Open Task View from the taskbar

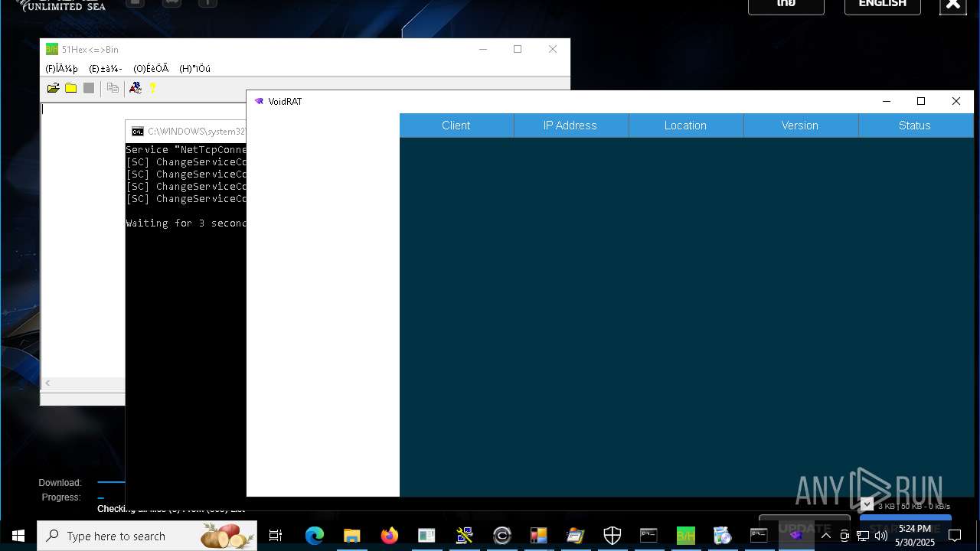[276, 536]
